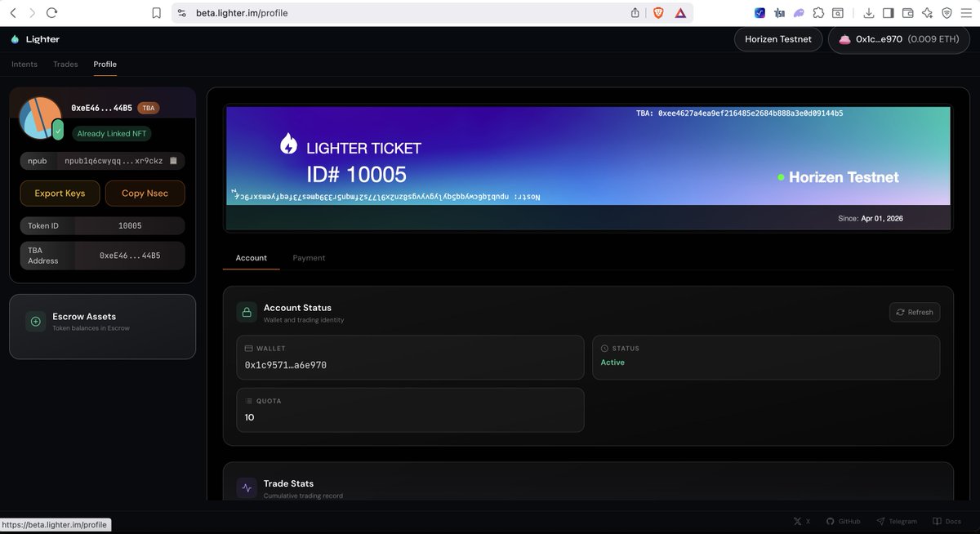Click the Export Keys button
The image size is (980, 534).
pyautogui.click(x=60, y=194)
